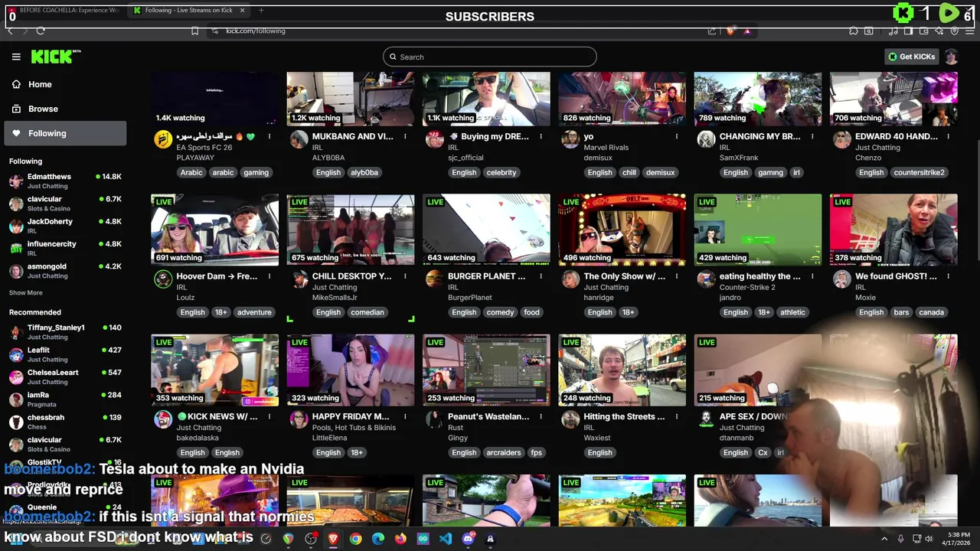Open the volume control in system tray
This screenshot has height=551, width=980.
tap(929, 539)
